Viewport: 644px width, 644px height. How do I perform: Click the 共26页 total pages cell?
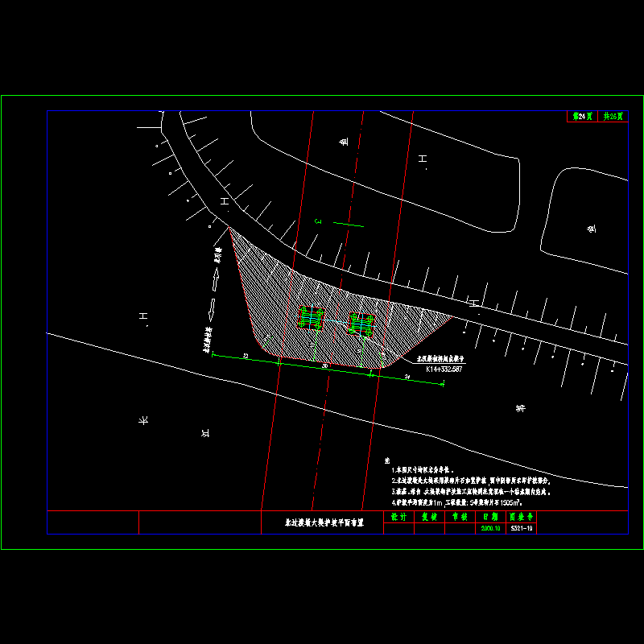(x=613, y=116)
